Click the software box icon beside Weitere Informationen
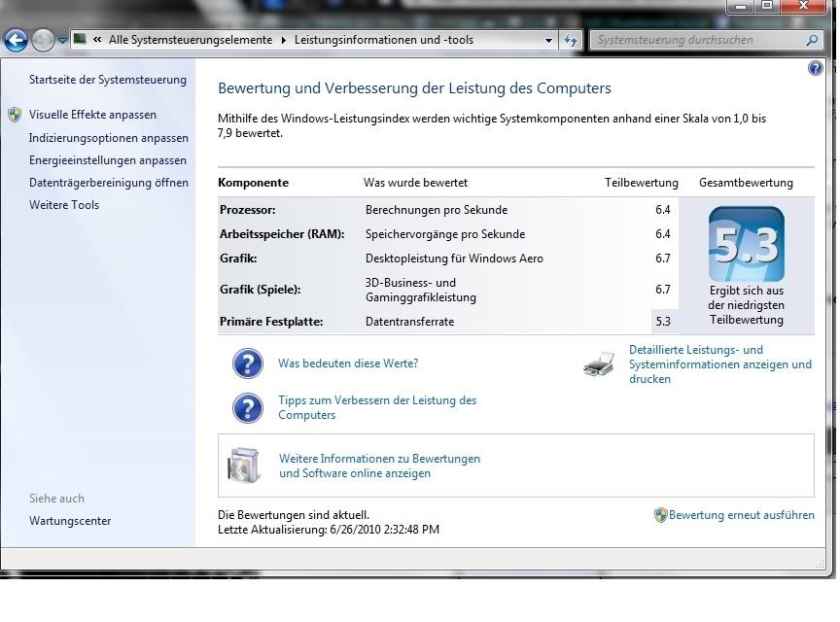 [244, 466]
